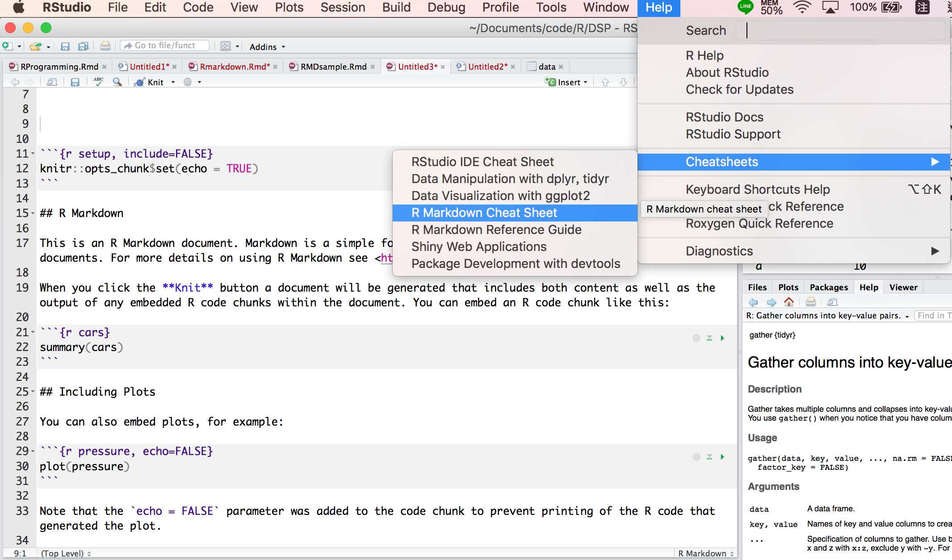Open the Files pane tab

point(757,287)
